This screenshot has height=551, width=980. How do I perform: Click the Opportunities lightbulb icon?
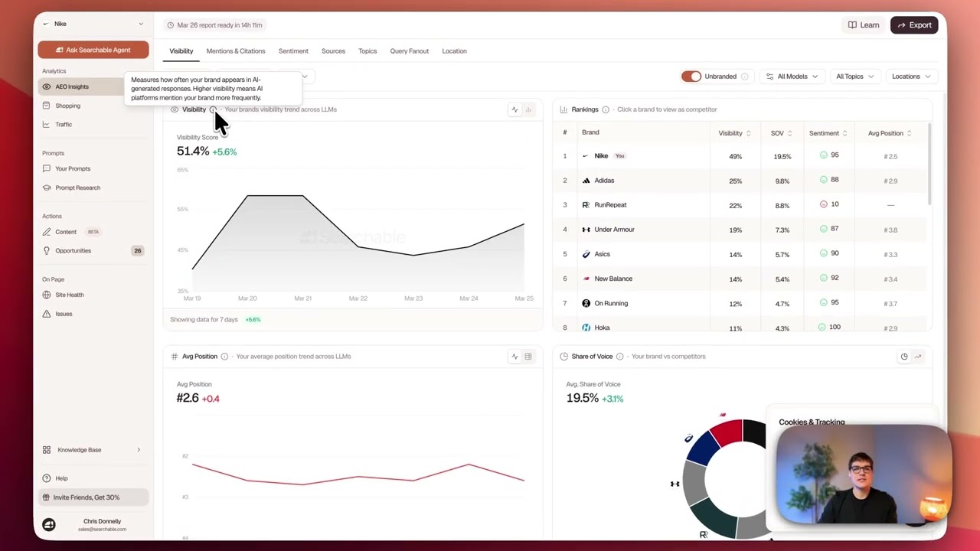point(47,250)
